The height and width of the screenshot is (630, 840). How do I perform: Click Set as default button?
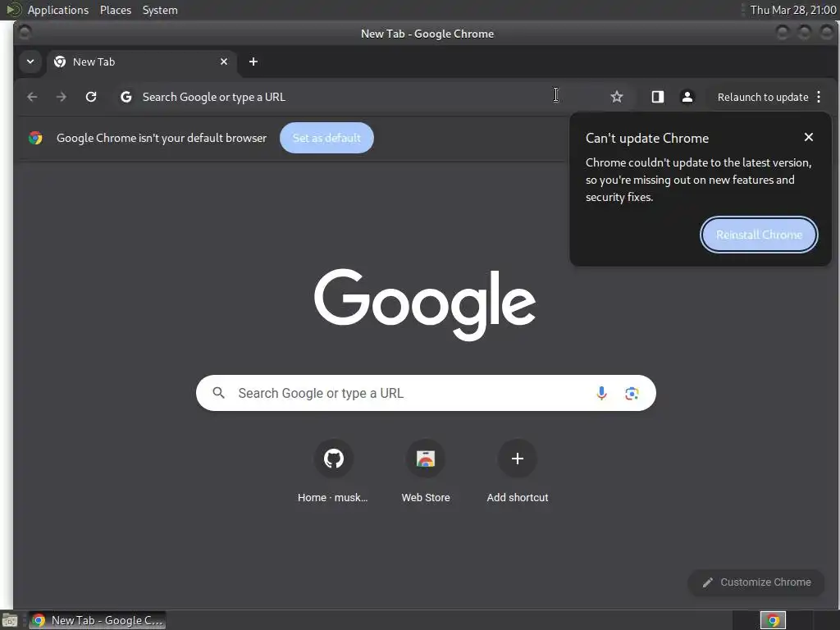pyautogui.click(x=326, y=138)
